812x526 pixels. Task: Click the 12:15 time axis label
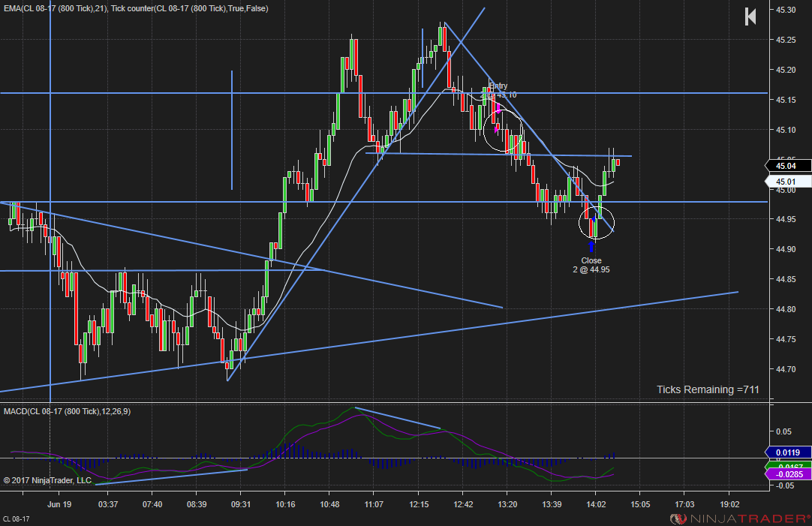point(419,504)
